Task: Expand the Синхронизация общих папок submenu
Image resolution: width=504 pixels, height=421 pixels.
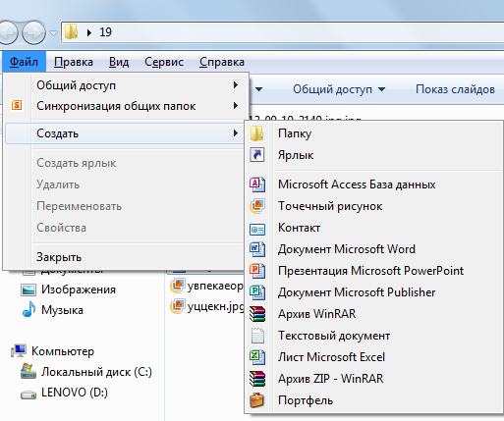Action: coord(236,106)
